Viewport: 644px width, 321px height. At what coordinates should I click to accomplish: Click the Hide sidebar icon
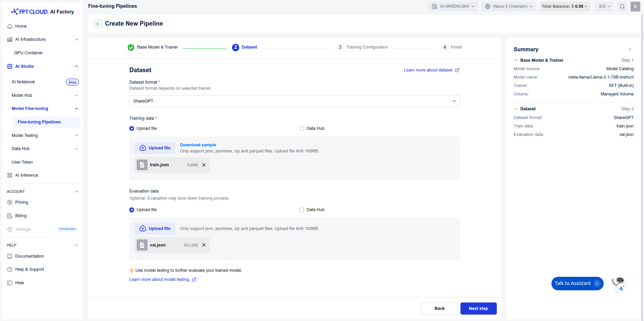click(x=10, y=283)
